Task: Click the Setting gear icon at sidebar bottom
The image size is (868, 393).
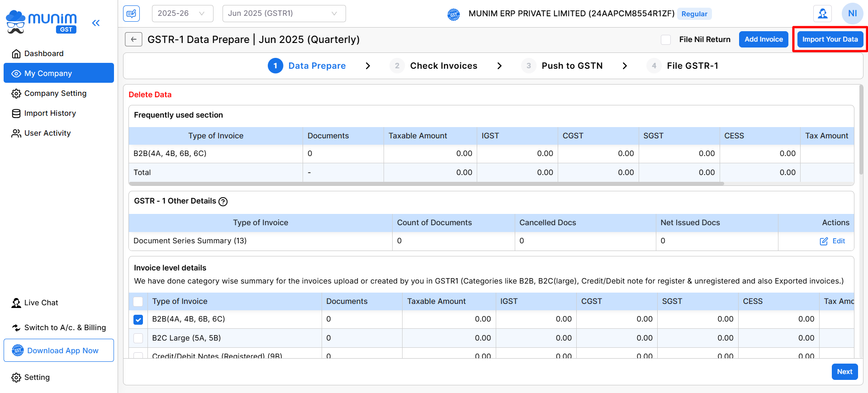Action: click(x=16, y=378)
